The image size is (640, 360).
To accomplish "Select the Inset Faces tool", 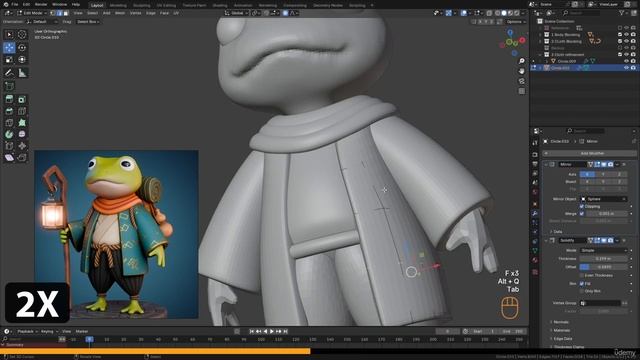I will click(x=22, y=99).
